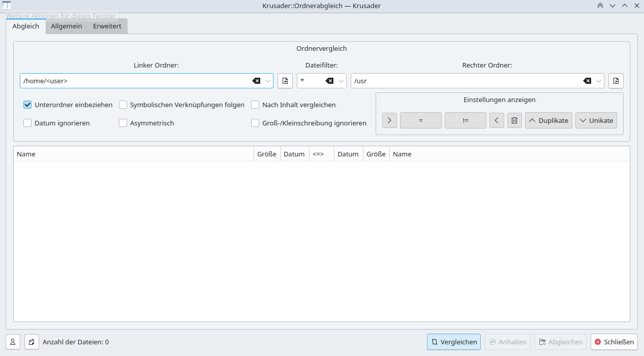Sort by the left Größe column header

pos(267,154)
